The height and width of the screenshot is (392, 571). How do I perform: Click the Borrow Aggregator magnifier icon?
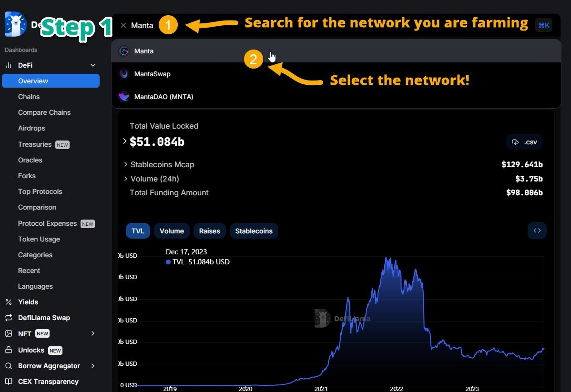(x=9, y=366)
